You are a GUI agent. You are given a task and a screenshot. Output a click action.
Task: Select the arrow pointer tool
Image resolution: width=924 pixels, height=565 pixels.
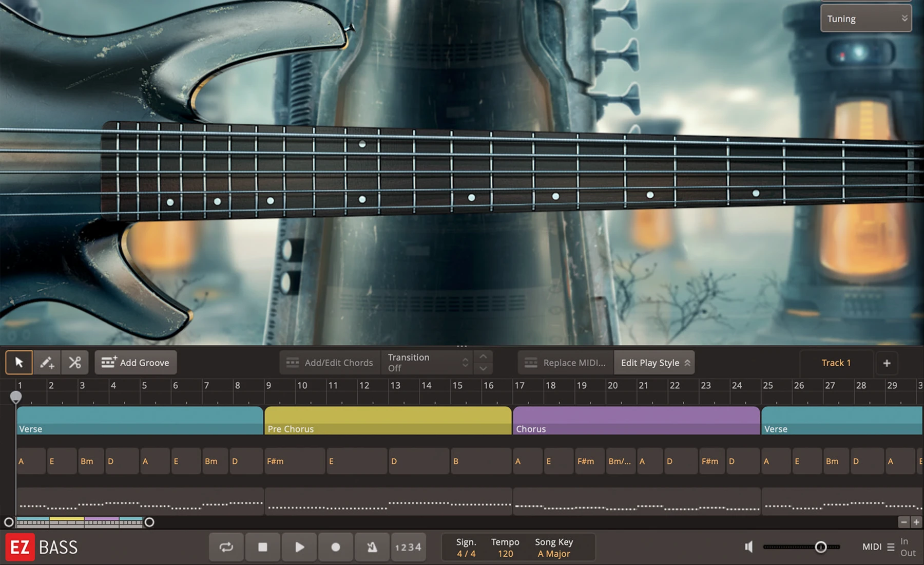point(19,363)
